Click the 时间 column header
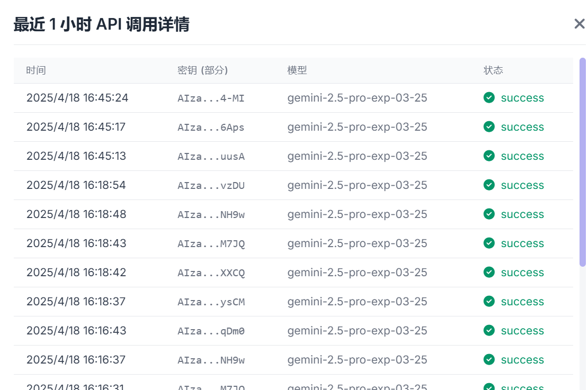 [x=36, y=70]
